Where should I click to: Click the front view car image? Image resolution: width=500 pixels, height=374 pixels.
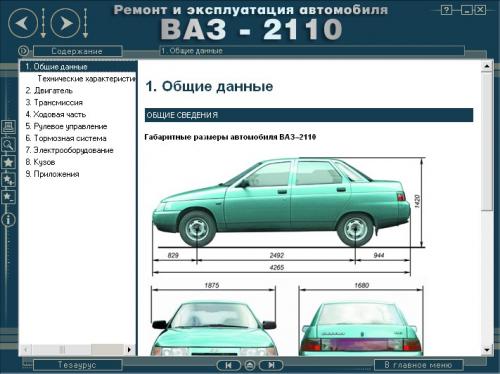(214, 328)
